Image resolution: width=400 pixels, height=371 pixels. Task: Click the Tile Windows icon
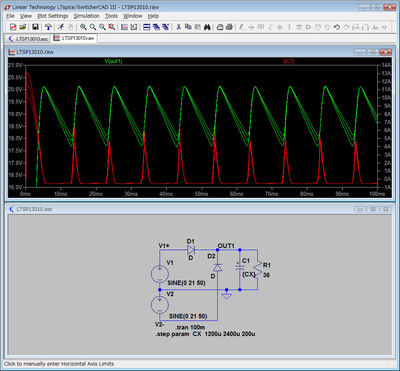coord(146,27)
